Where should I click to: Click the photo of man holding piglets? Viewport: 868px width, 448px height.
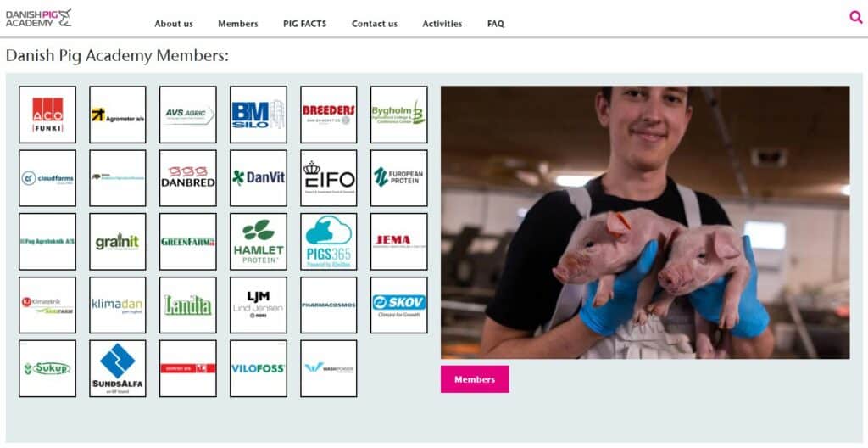coord(645,222)
